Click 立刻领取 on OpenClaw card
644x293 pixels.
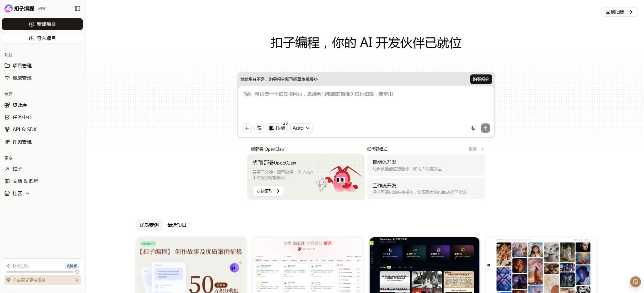coord(268,191)
